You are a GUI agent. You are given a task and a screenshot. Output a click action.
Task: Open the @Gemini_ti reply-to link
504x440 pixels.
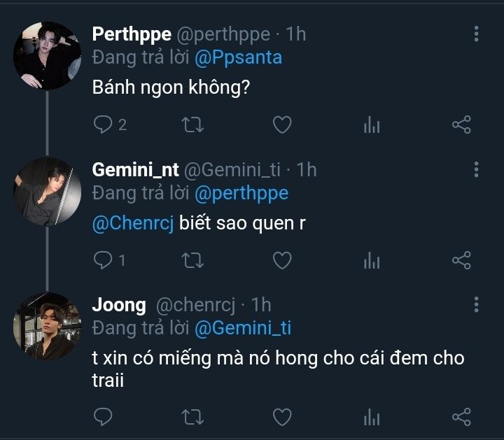point(242,327)
